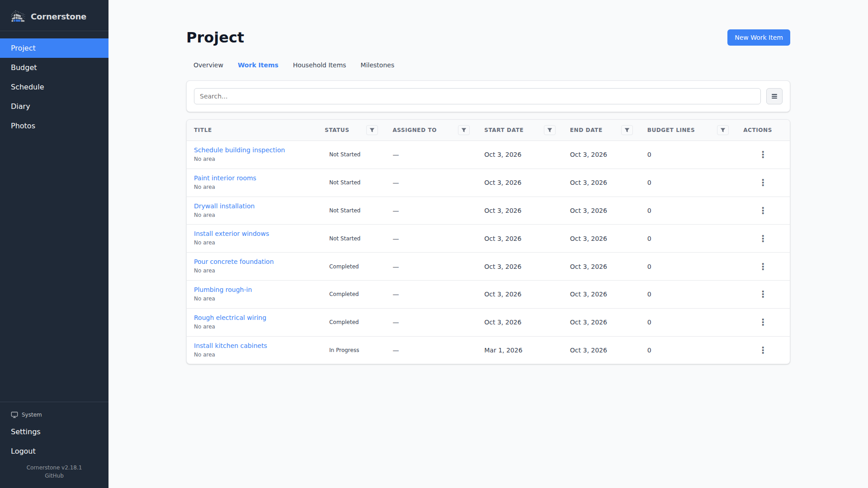Switch to Household Items tab

click(319, 65)
